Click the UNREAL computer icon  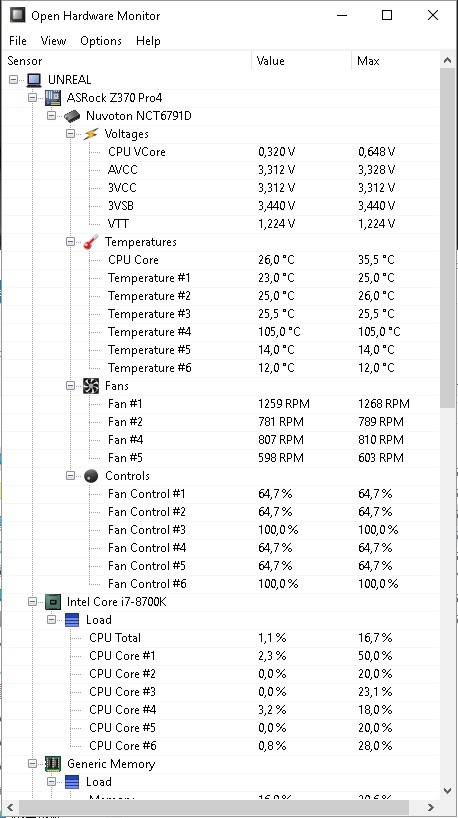pos(34,80)
